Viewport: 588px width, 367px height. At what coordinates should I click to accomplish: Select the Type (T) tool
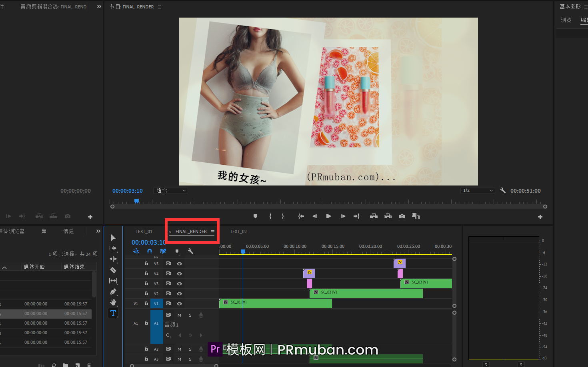[x=113, y=313]
